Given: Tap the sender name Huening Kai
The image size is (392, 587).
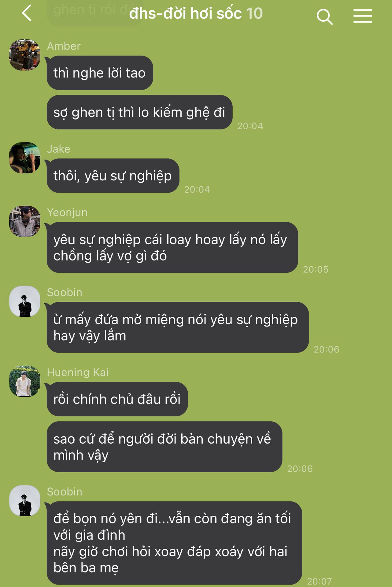Looking at the screenshot, I should tap(78, 372).
